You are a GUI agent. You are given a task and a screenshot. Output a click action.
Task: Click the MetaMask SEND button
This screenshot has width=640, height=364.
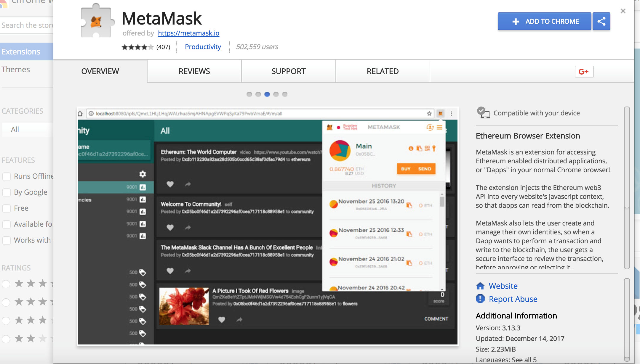[x=424, y=168]
